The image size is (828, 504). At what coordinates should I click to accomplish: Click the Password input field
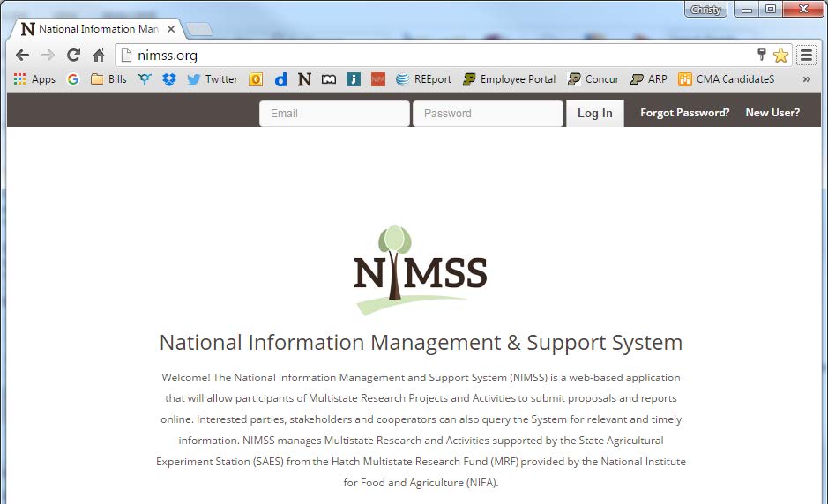click(488, 113)
